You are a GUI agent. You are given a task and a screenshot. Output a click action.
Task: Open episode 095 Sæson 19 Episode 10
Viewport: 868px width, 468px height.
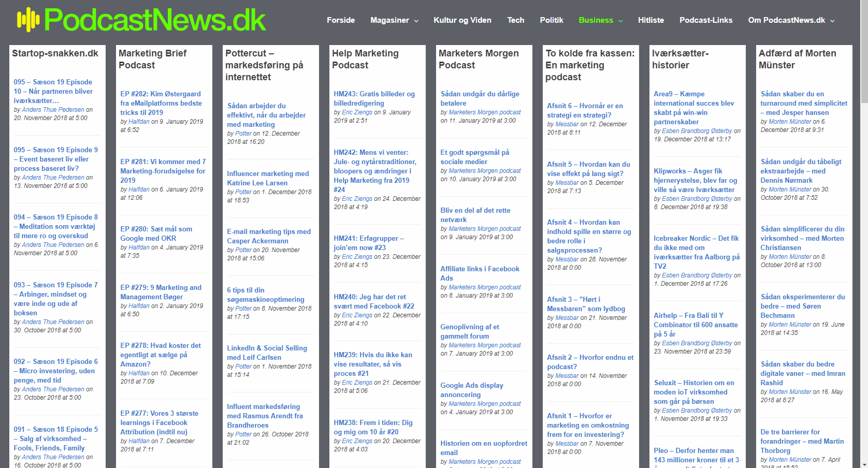[53, 91]
